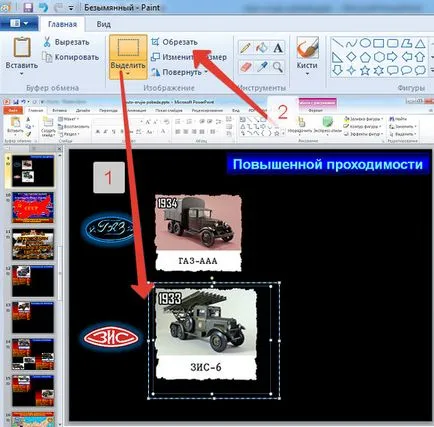Click the Копировать copy button

(71, 57)
